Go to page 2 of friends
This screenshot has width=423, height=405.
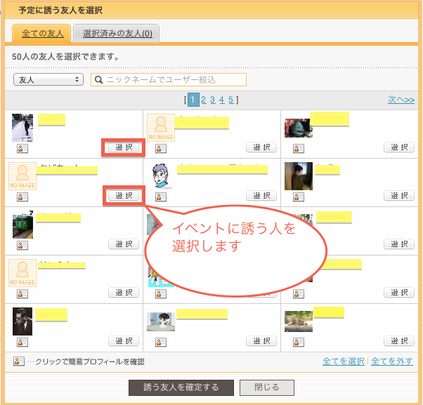point(203,100)
